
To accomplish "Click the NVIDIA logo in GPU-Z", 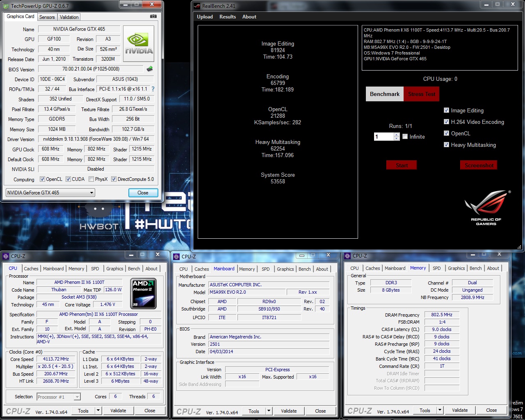I will coord(139,43).
